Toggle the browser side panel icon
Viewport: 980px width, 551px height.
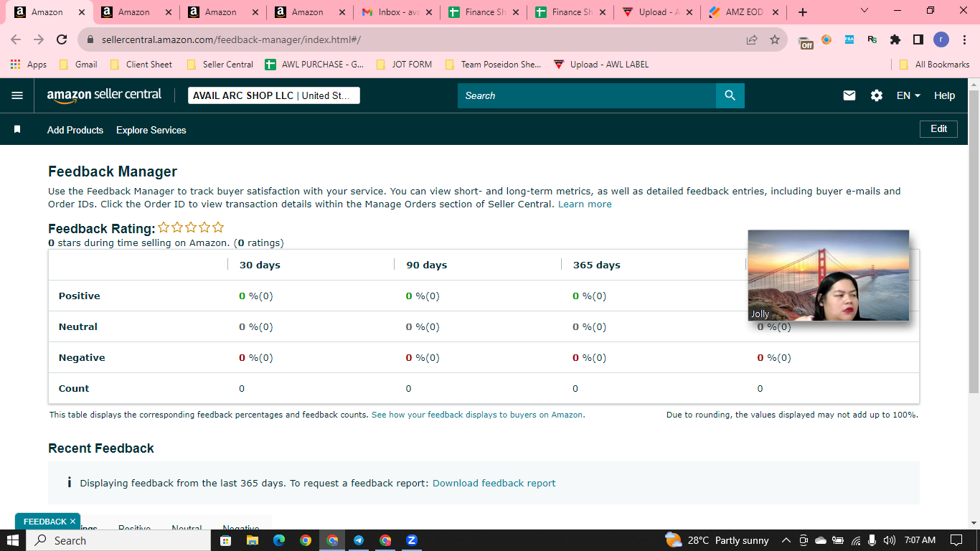(918, 40)
